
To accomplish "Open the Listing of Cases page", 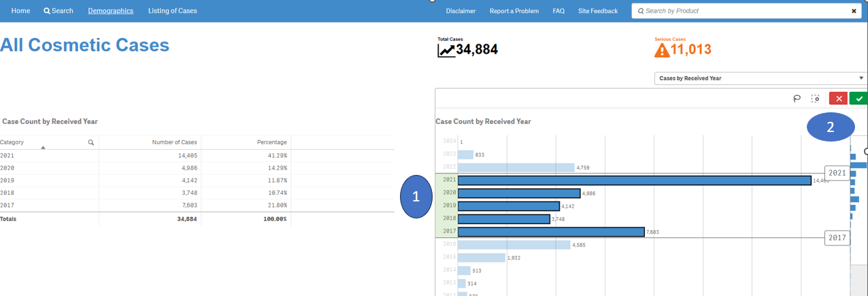I will pos(173,11).
